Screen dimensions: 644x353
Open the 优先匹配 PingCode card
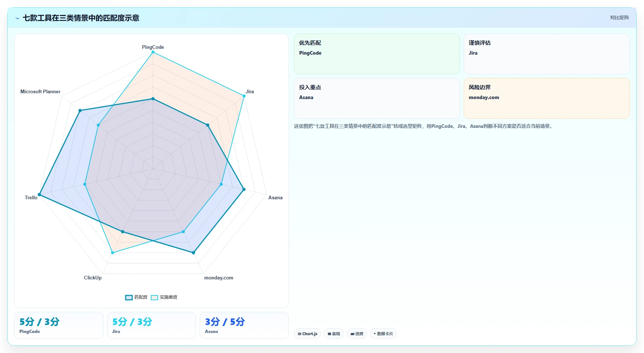click(377, 54)
